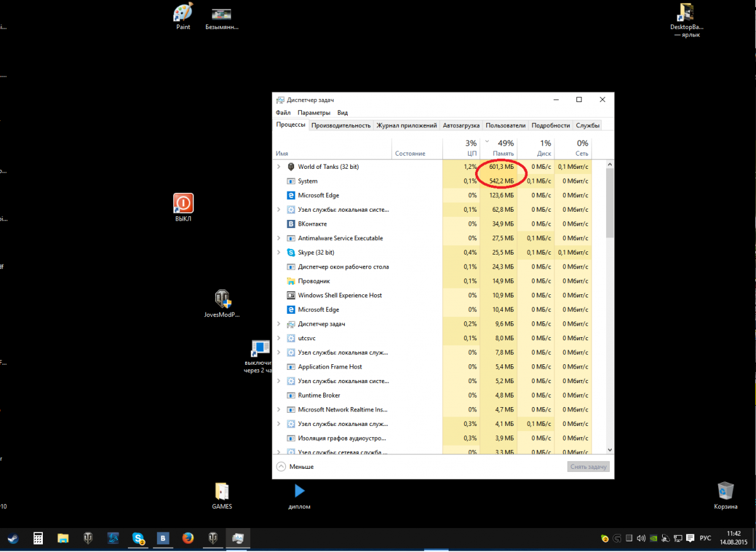Collapse details with the Меньше button
The height and width of the screenshot is (552, 756).
pos(295,467)
